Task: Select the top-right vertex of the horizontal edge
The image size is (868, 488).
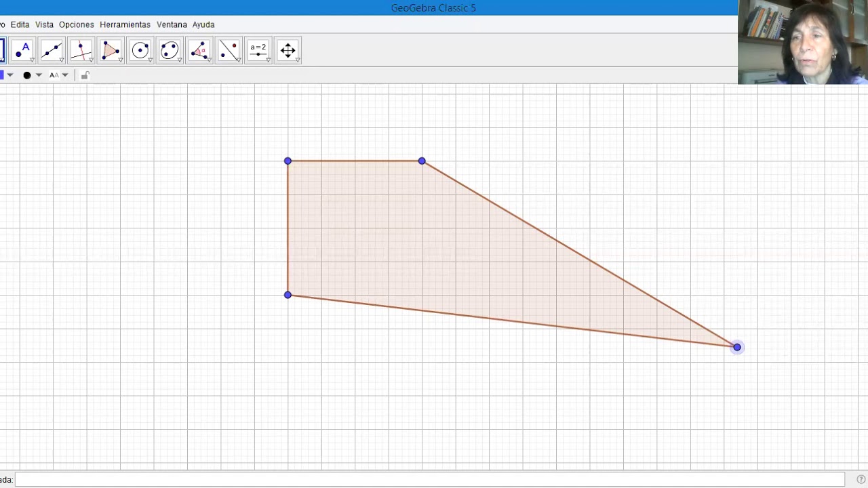Action: click(422, 161)
